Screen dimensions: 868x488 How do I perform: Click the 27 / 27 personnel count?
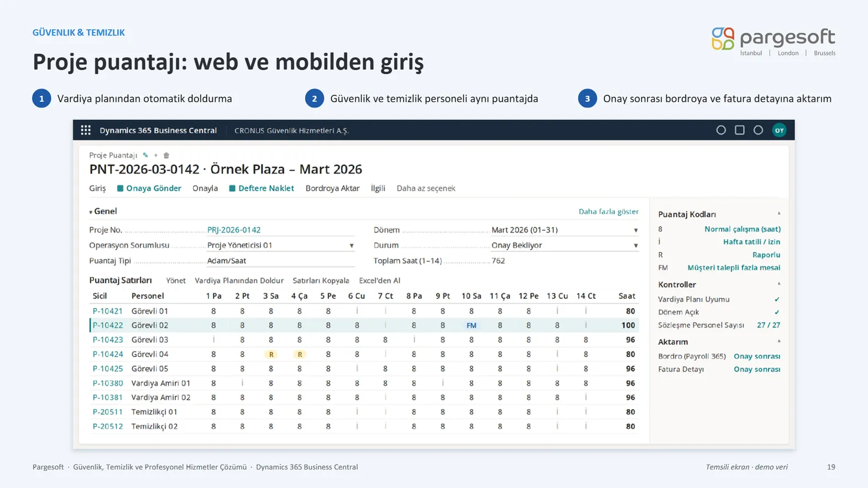[x=768, y=325]
